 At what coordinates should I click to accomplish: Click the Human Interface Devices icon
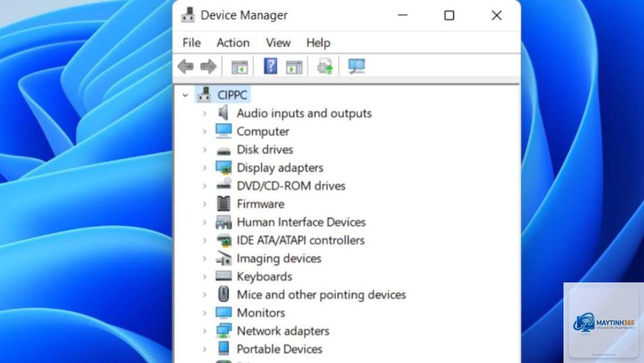point(223,222)
